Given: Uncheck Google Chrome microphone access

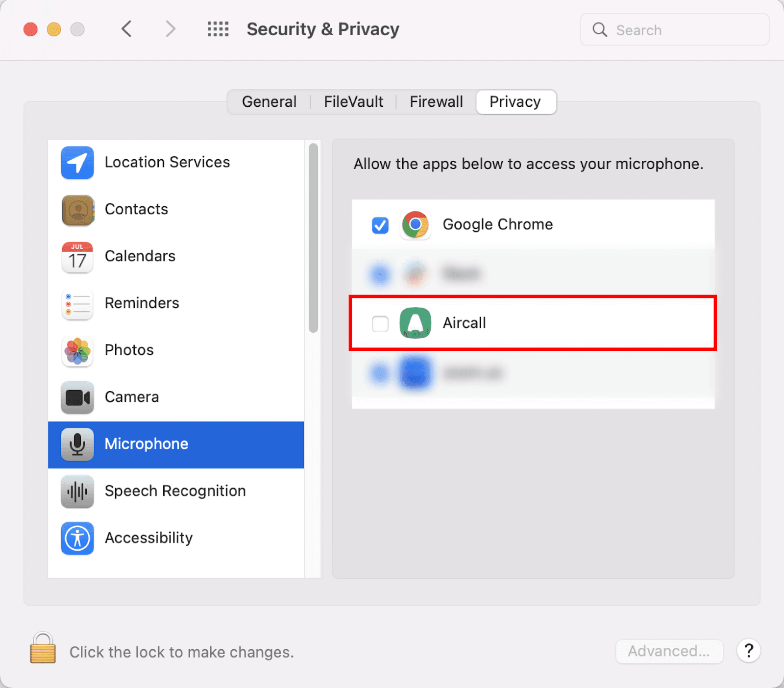Looking at the screenshot, I should [x=380, y=225].
